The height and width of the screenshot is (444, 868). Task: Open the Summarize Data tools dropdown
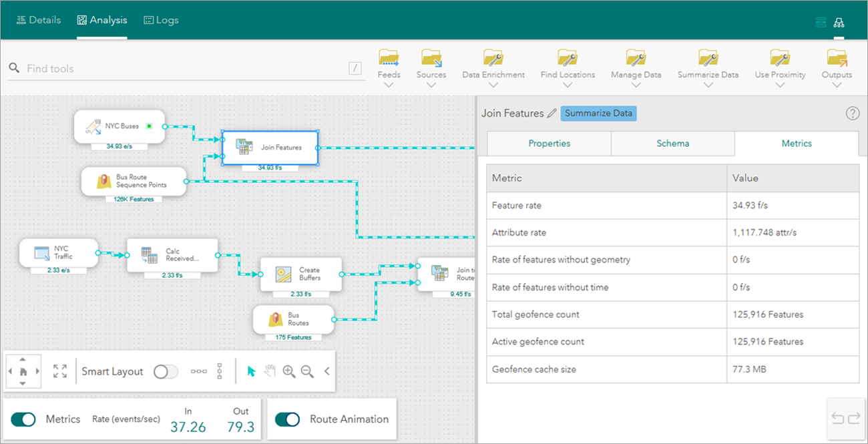click(708, 83)
